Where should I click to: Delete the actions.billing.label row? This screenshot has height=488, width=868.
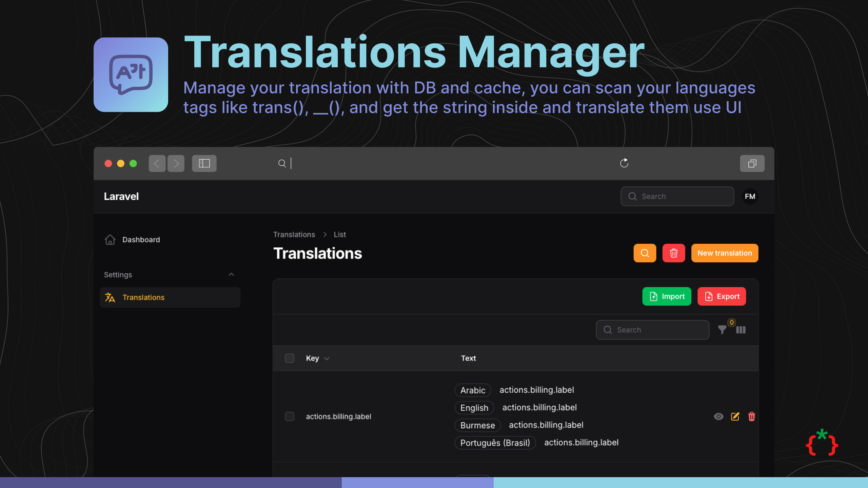[x=751, y=416]
